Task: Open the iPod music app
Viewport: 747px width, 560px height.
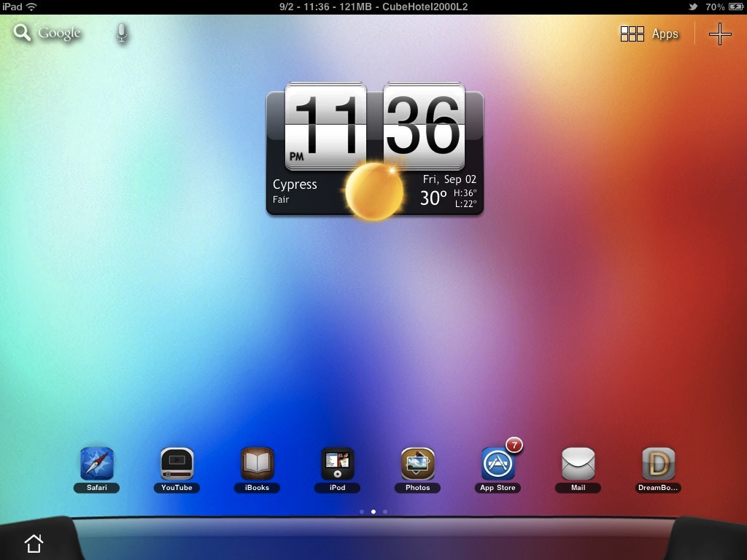Action: point(337,464)
